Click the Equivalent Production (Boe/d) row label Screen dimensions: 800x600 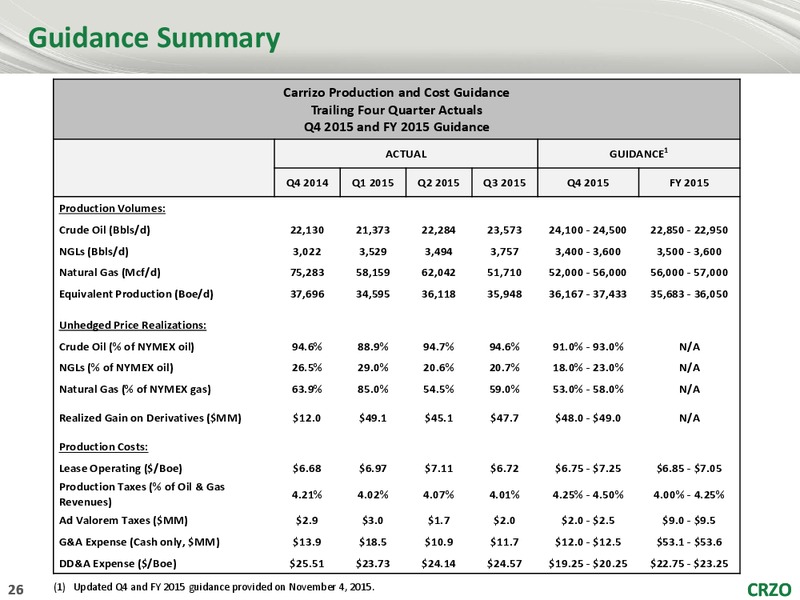tap(136, 294)
